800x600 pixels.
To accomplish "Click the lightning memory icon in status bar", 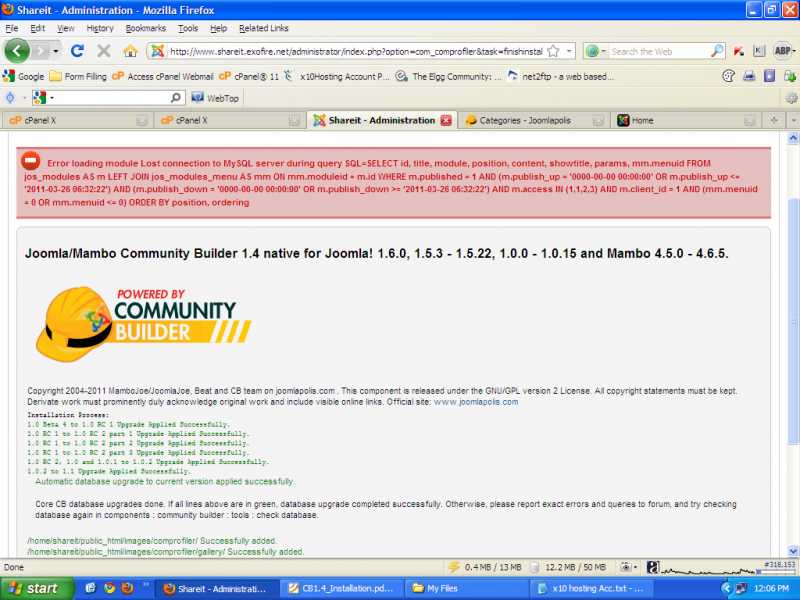I will point(454,567).
